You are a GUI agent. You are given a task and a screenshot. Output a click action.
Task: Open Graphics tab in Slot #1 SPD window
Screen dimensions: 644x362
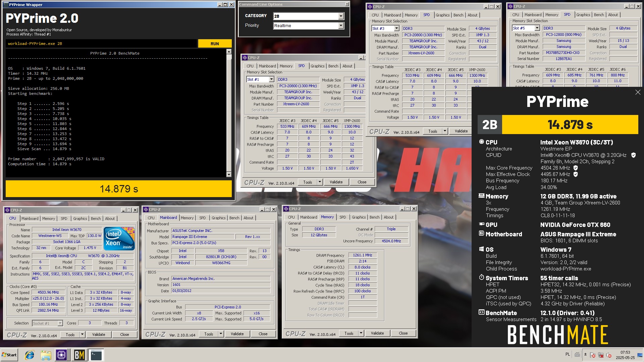[x=317, y=66]
